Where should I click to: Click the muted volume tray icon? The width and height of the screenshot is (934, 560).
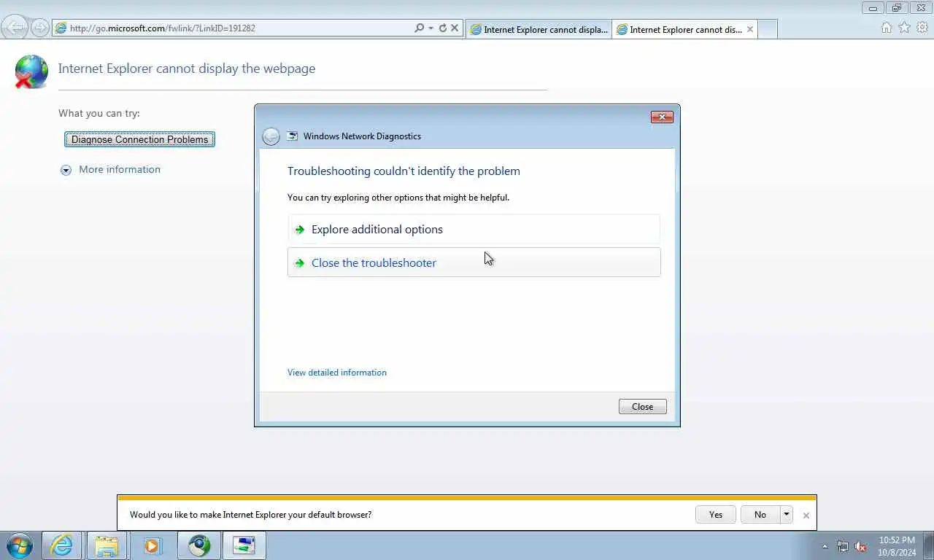[860, 546]
